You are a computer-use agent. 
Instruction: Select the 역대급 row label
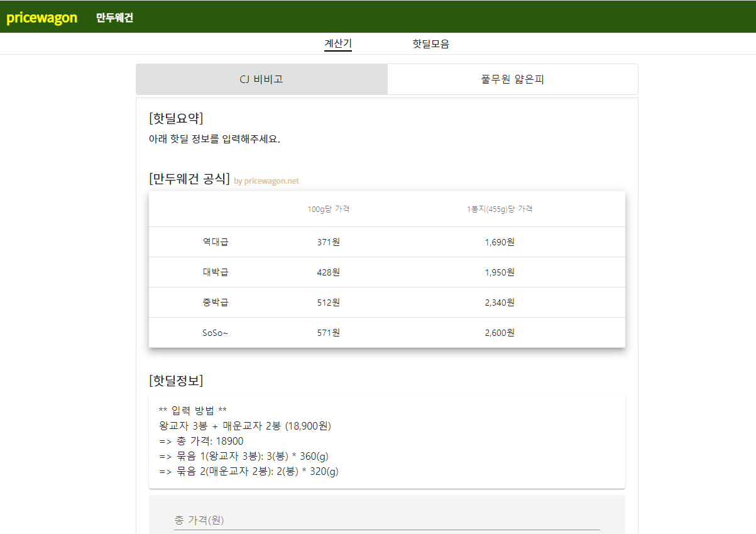click(216, 242)
